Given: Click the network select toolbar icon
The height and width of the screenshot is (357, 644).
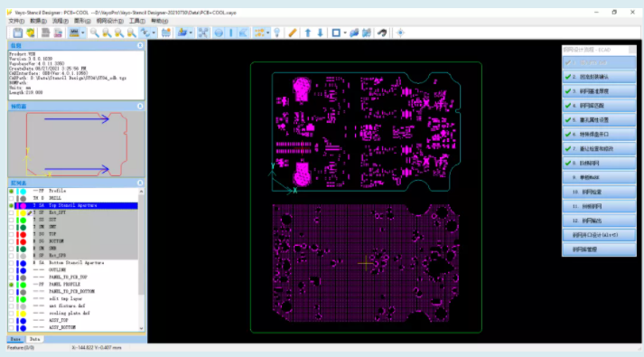Looking at the screenshot, I should 203,33.
